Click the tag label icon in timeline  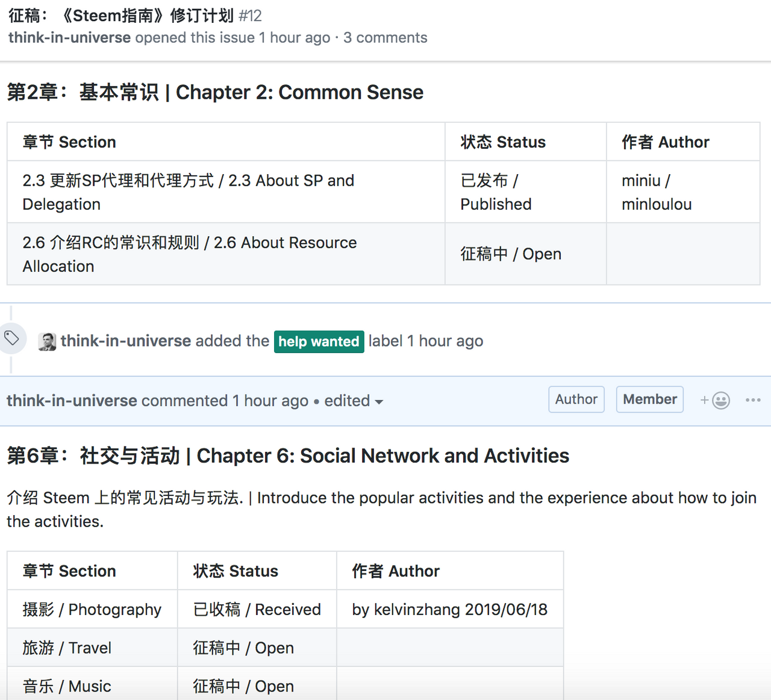[12, 338]
